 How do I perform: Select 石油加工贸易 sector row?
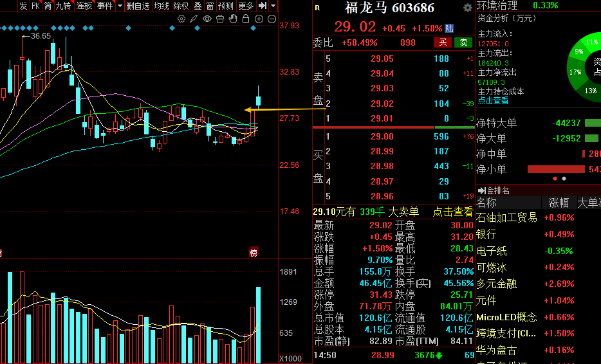point(538,217)
